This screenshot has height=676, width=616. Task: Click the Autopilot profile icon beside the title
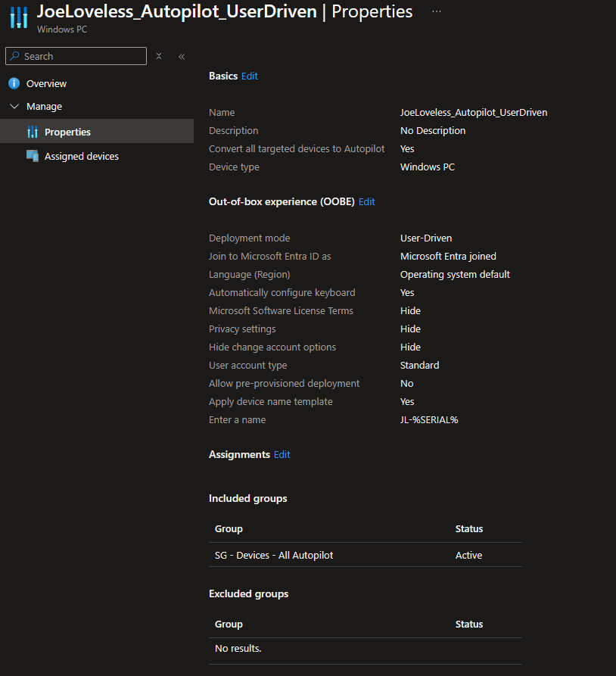click(19, 17)
